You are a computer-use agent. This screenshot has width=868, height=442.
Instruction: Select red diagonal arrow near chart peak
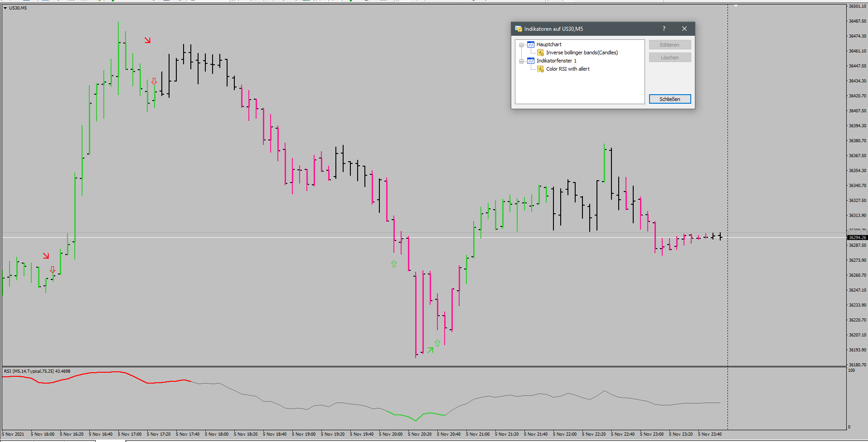click(x=147, y=40)
